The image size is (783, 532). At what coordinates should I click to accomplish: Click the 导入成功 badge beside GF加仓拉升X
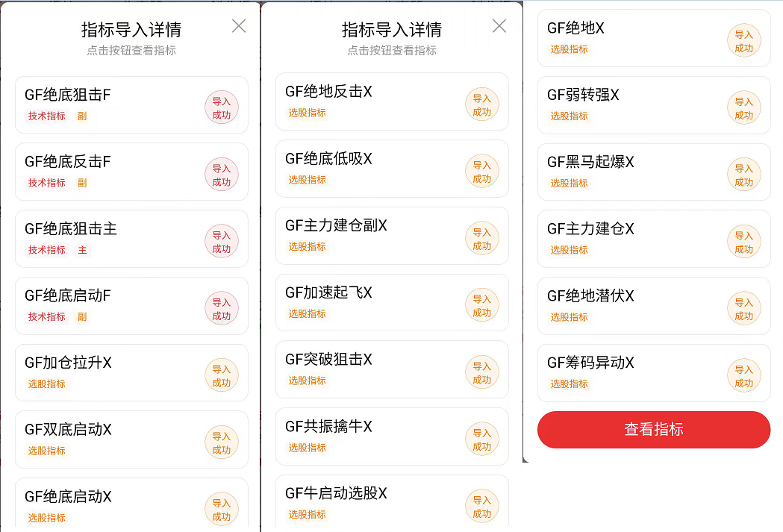(x=222, y=375)
